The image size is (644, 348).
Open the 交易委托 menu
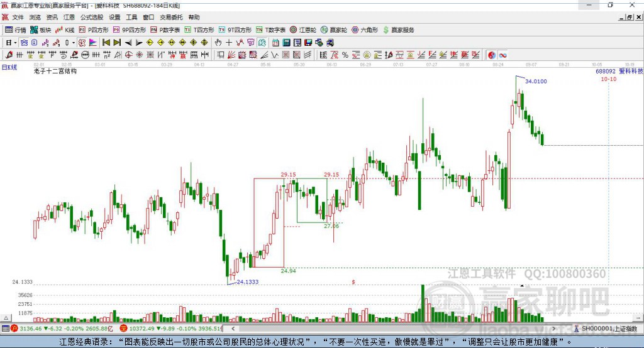[171, 17]
